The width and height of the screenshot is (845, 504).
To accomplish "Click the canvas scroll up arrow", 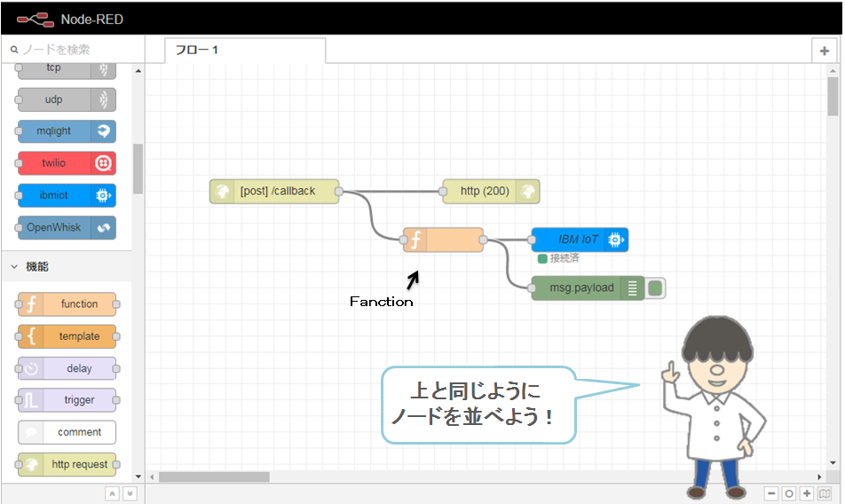I will (x=833, y=70).
